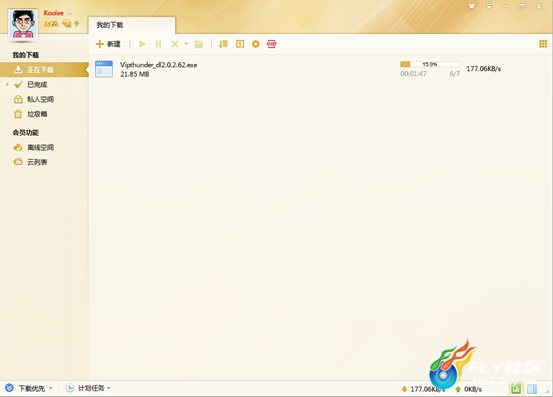Click the 177.06KB/s task speed

coord(484,69)
